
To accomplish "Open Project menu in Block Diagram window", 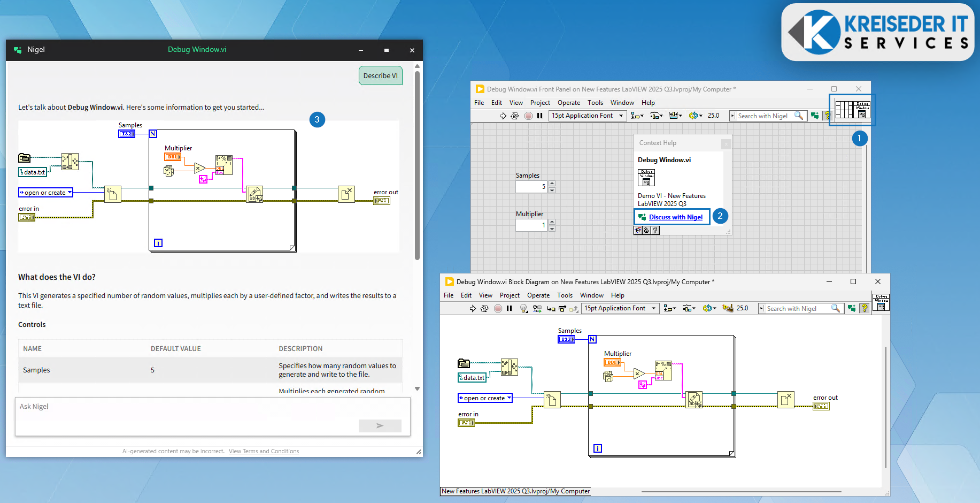I will point(510,295).
